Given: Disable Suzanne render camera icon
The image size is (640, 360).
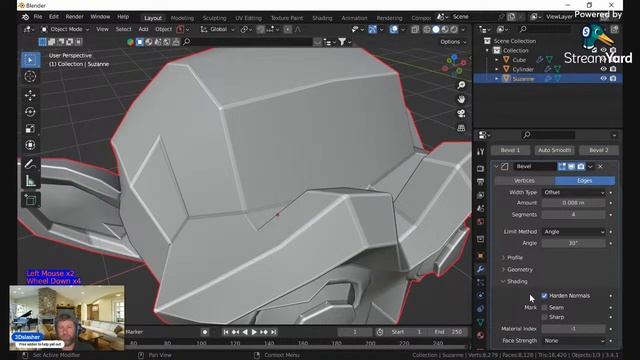Looking at the screenshot, I should tap(613, 78).
